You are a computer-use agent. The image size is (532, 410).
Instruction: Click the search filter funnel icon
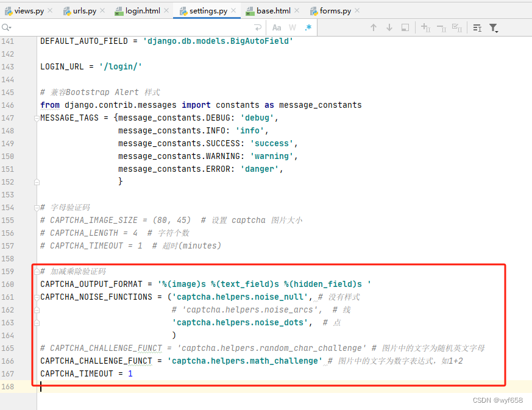pyautogui.click(x=492, y=27)
